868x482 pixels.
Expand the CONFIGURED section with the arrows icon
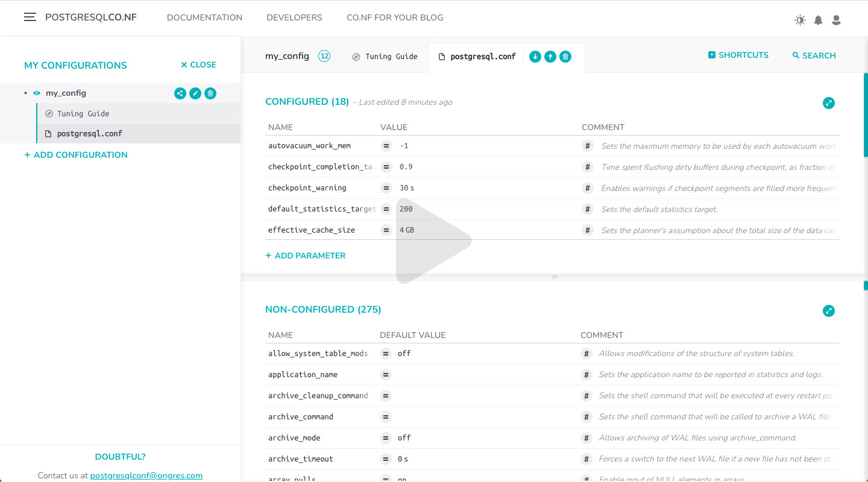point(829,103)
